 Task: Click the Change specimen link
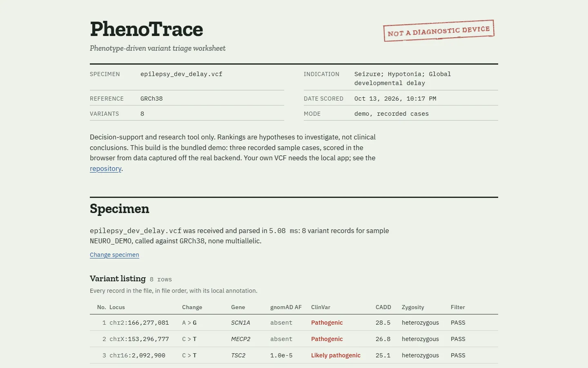[114, 255]
